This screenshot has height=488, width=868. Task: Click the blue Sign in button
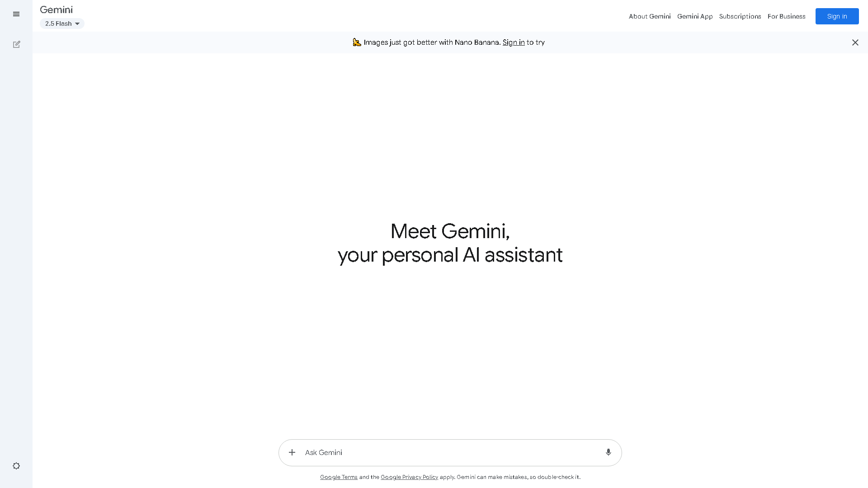coord(837,16)
